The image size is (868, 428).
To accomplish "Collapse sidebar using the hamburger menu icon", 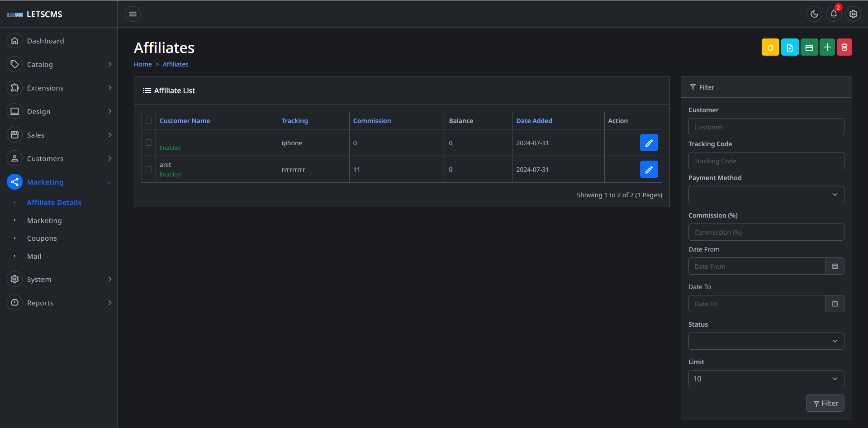I will coord(133,14).
